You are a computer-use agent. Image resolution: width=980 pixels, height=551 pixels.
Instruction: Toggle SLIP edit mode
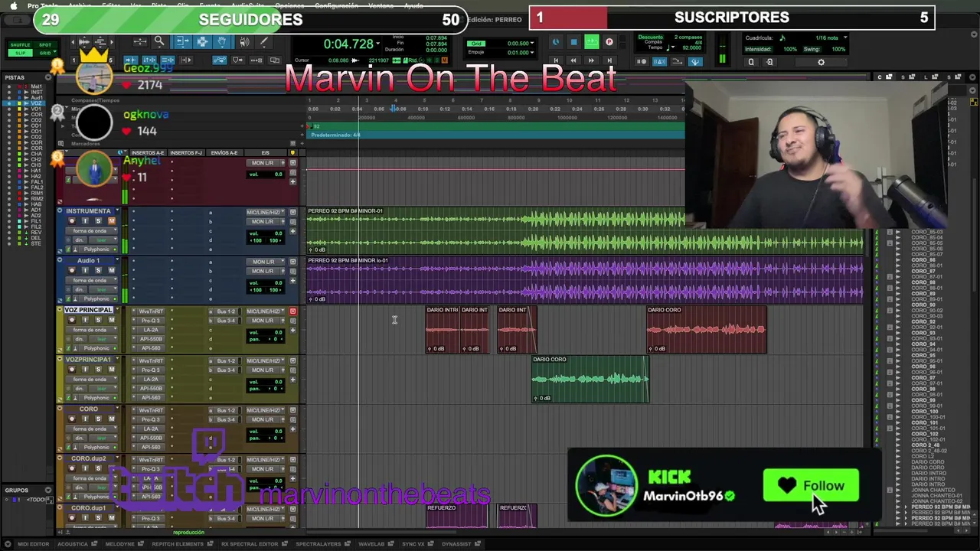[x=20, y=53]
